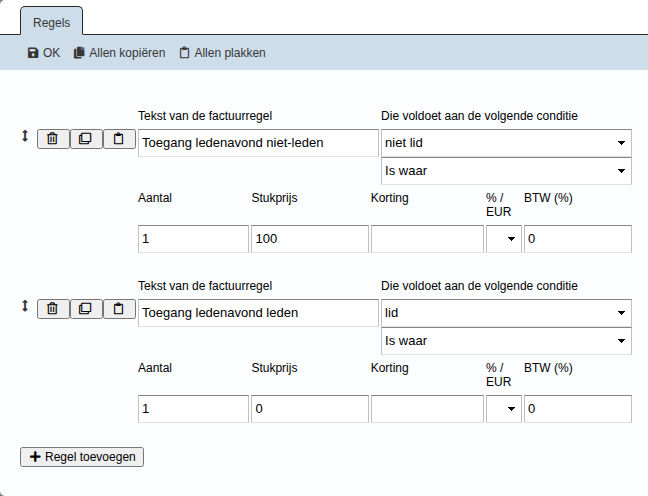Delete the Toegang ledenavond leden rule
The height and width of the screenshot is (496, 648).
(x=53, y=309)
